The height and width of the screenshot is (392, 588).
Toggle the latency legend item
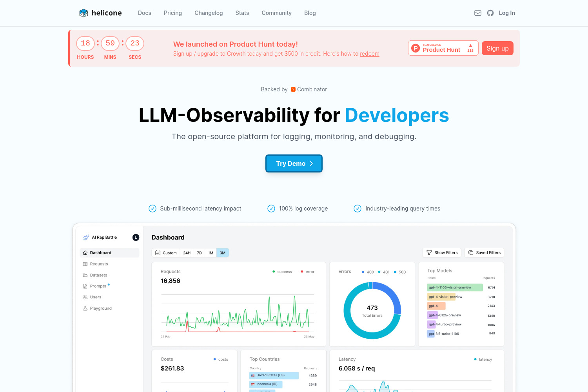(x=483, y=359)
